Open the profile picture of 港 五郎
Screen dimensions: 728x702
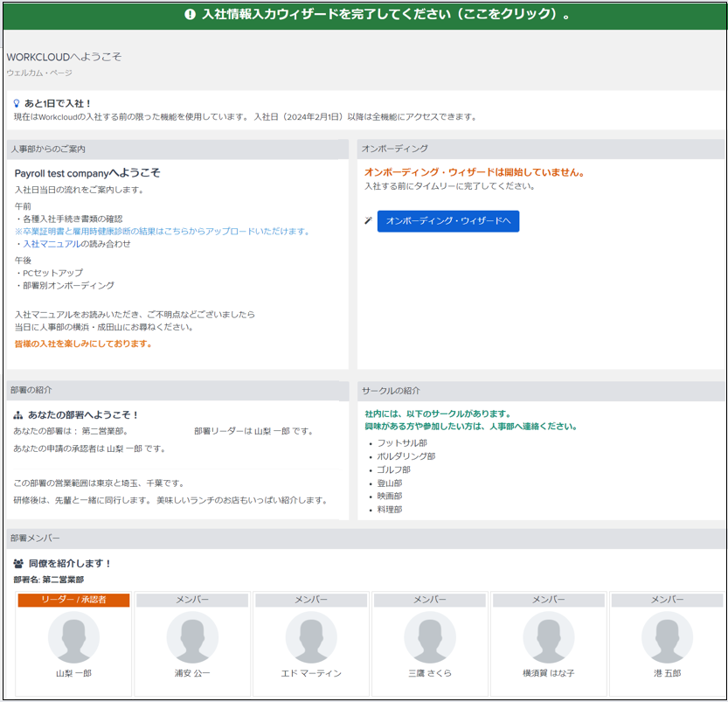tap(667, 637)
